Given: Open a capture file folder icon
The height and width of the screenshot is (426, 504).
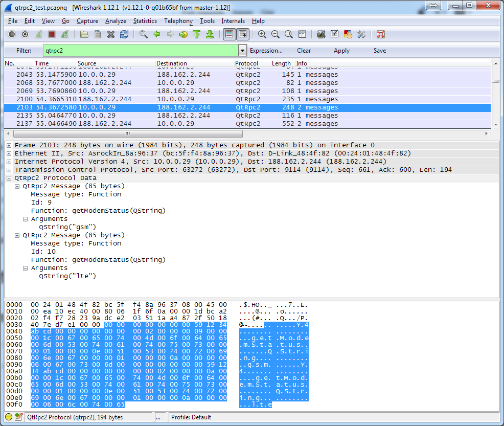Looking at the screenshot, I should (x=84, y=34).
